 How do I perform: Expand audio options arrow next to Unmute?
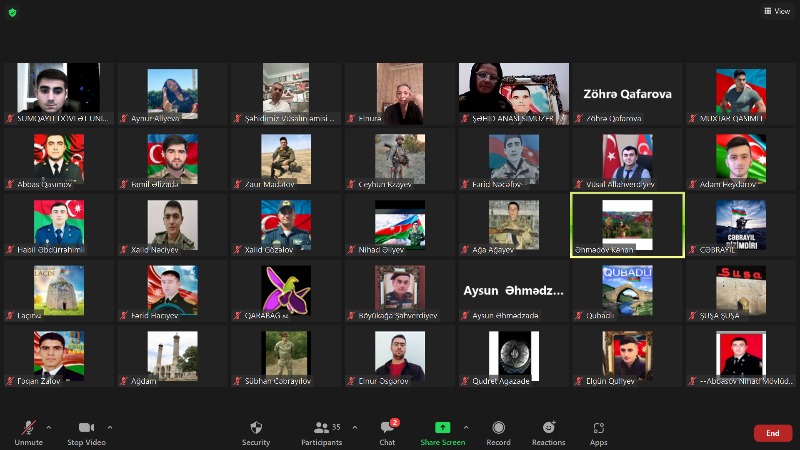(x=51, y=427)
